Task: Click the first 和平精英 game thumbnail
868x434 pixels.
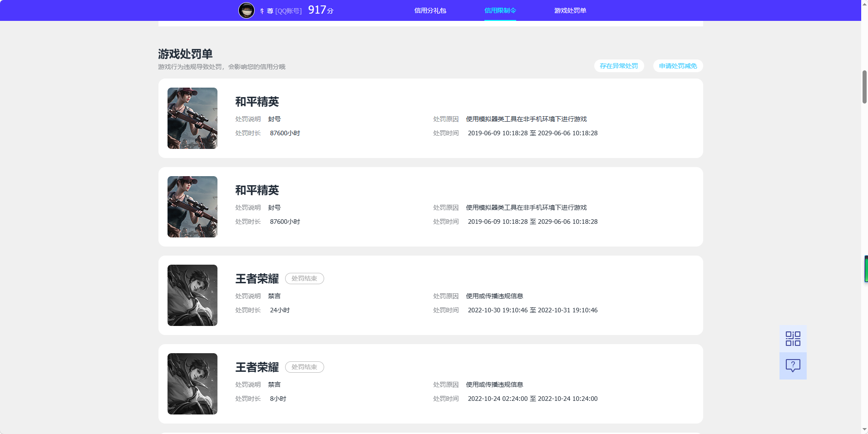Action: coord(192,118)
